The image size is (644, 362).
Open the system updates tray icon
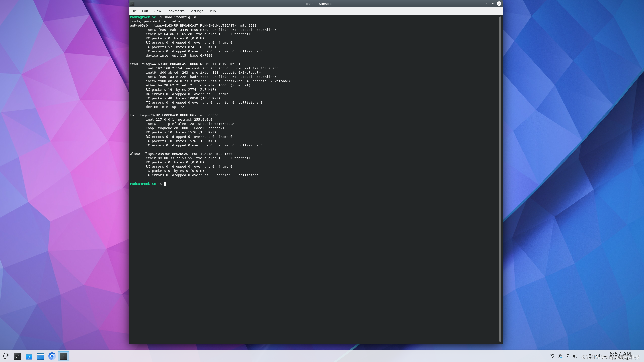[560, 356]
